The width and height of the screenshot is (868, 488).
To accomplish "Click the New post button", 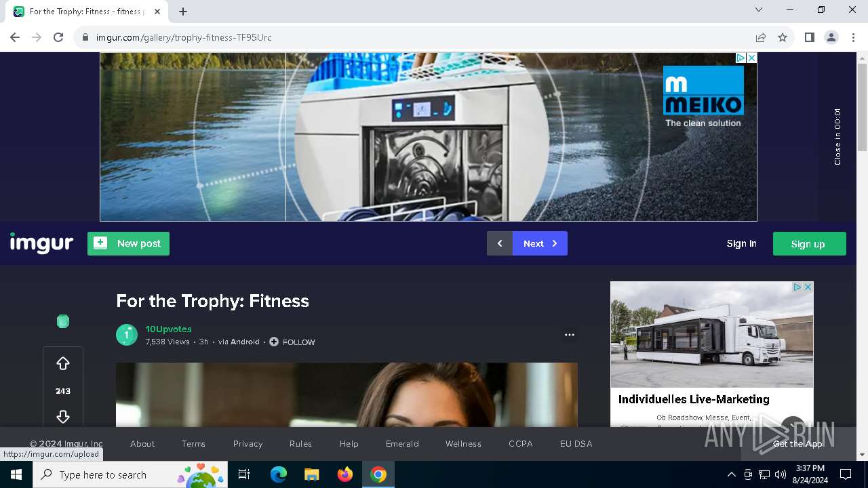I will [x=128, y=243].
